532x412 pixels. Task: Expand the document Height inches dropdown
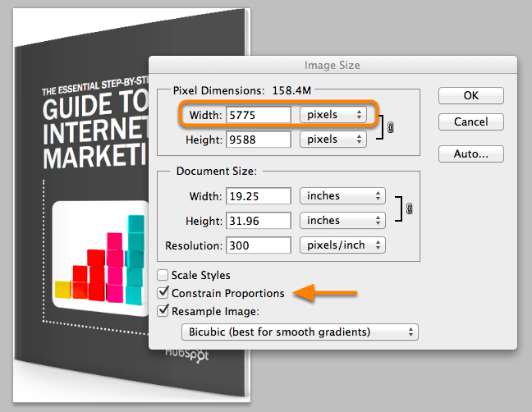pyautogui.click(x=342, y=220)
